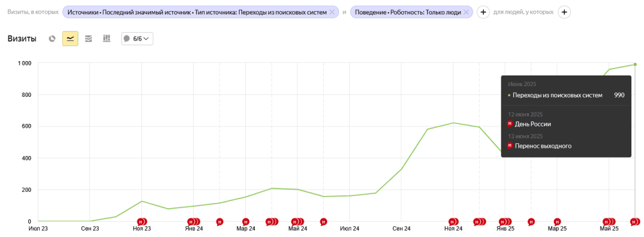Image resolution: width=644 pixels, height=237 pixels.
Task: Click the 'Визиты, в которых' label
Action: click(x=33, y=13)
